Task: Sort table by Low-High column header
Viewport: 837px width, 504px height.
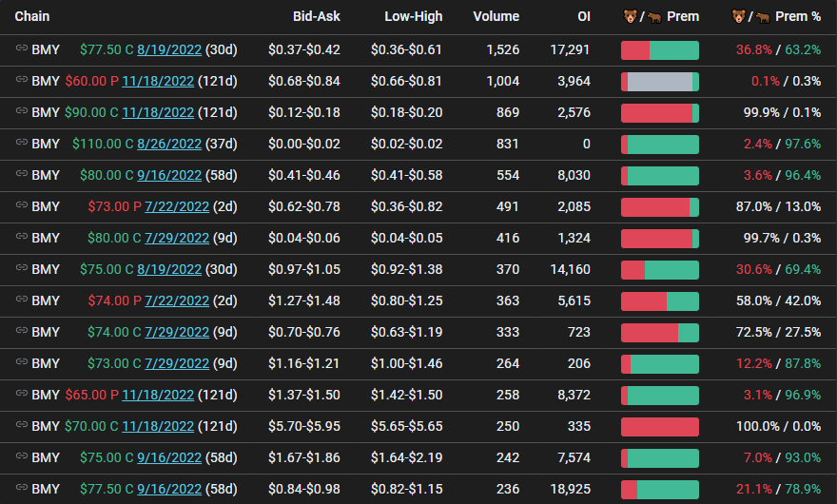Action: pyautogui.click(x=413, y=16)
